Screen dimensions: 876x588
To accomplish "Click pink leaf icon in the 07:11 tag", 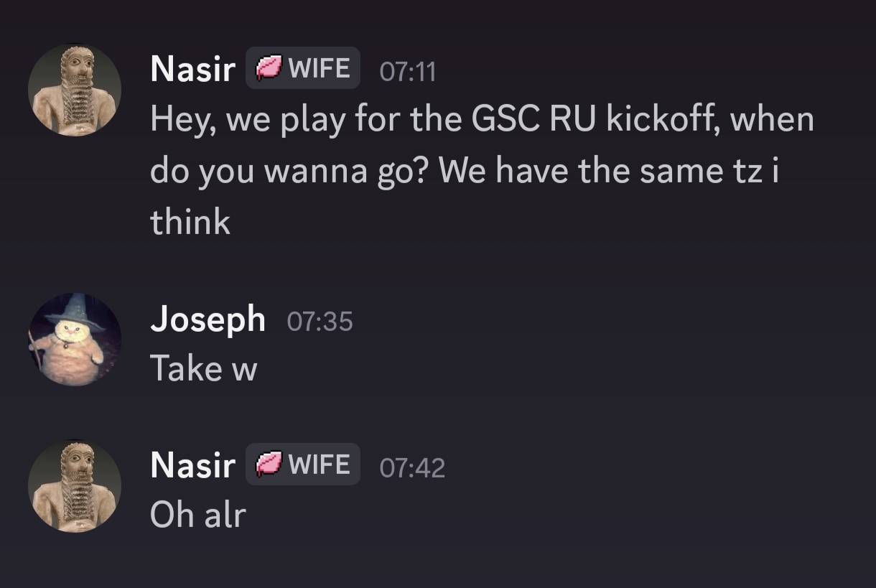I will coord(269,69).
